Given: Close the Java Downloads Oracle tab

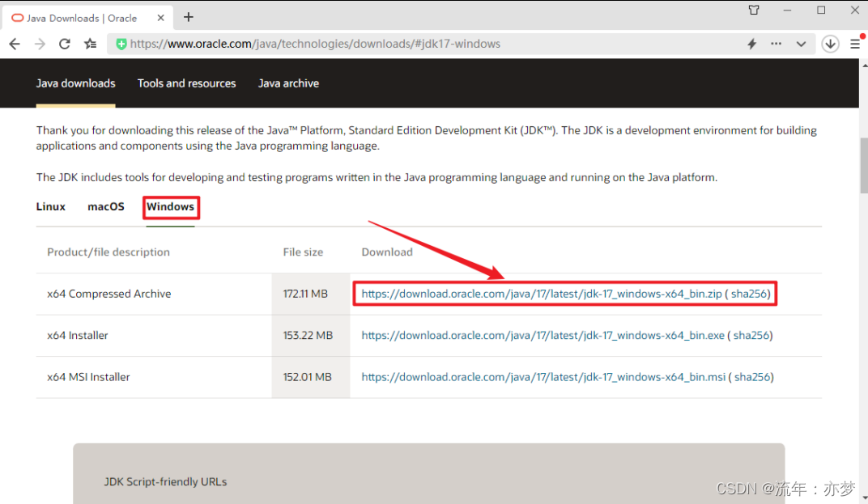Looking at the screenshot, I should pos(160,18).
